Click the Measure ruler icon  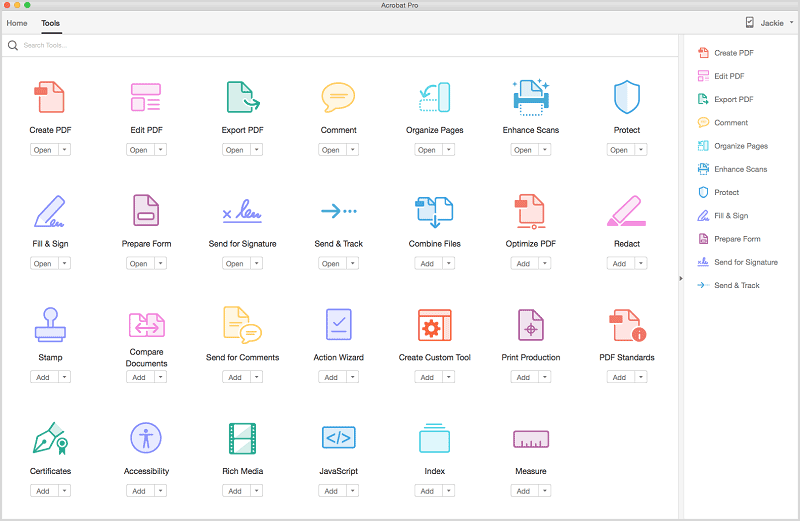tap(530, 439)
